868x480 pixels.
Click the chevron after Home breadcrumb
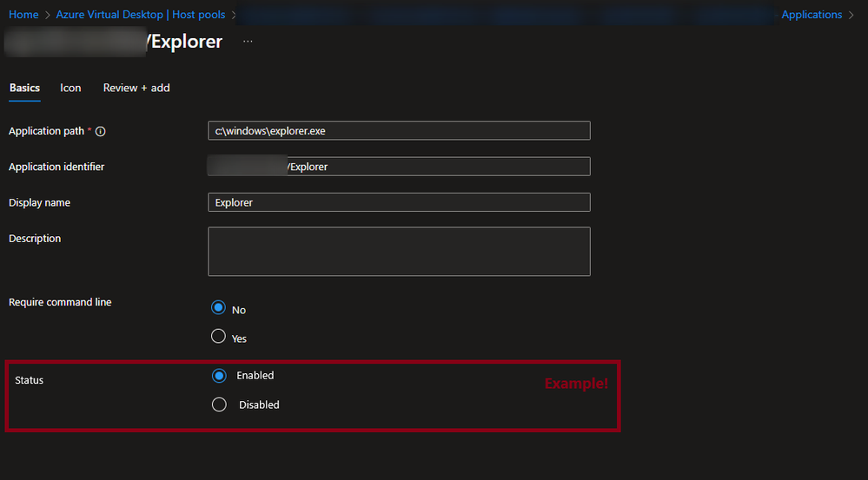coord(48,16)
